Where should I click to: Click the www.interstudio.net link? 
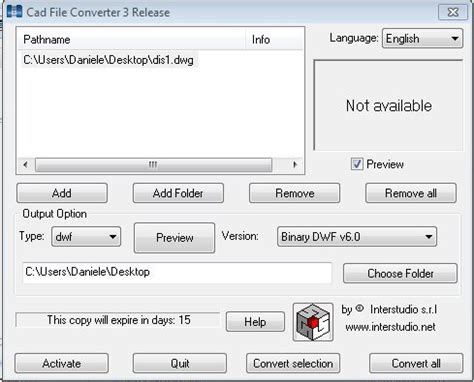390,327
